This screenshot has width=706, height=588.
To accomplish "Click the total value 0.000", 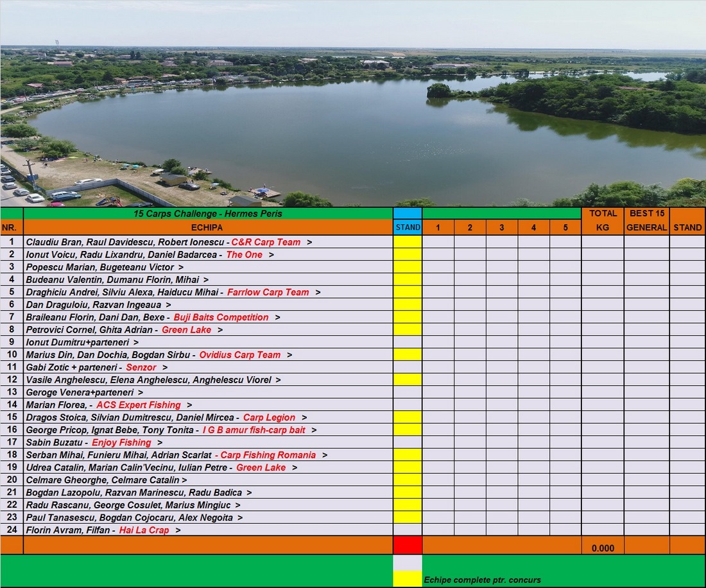I will [x=603, y=548].
